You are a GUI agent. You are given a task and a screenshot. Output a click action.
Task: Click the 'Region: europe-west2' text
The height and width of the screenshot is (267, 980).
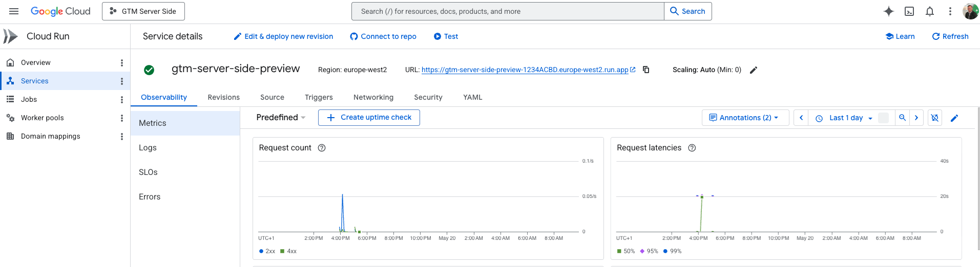point(352,70)
